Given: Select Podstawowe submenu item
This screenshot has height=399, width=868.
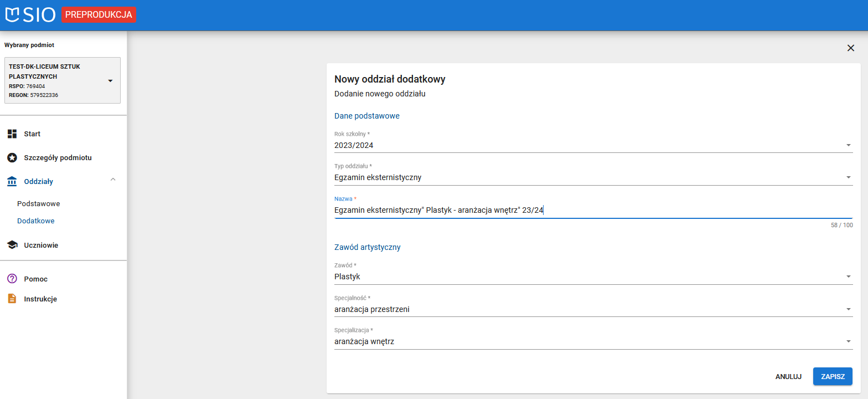Looking at the screenshot, I should pyautogui.click(x=39, y=204).
